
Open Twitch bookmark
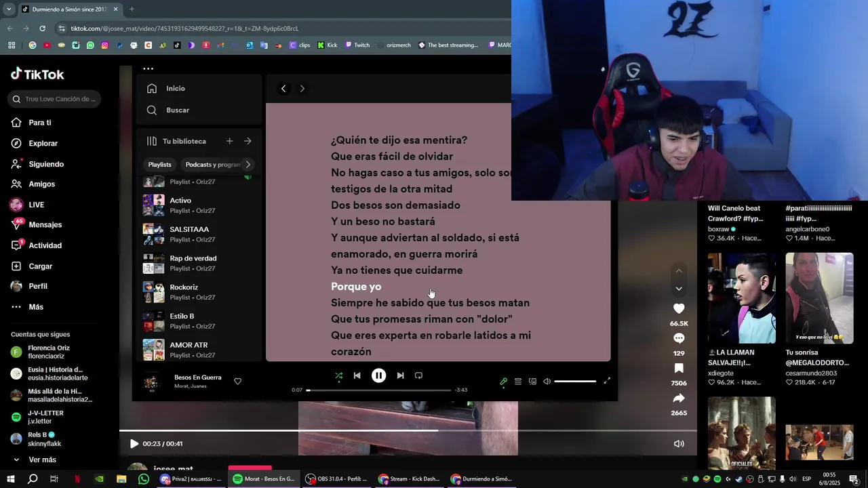tap(357, 45)
